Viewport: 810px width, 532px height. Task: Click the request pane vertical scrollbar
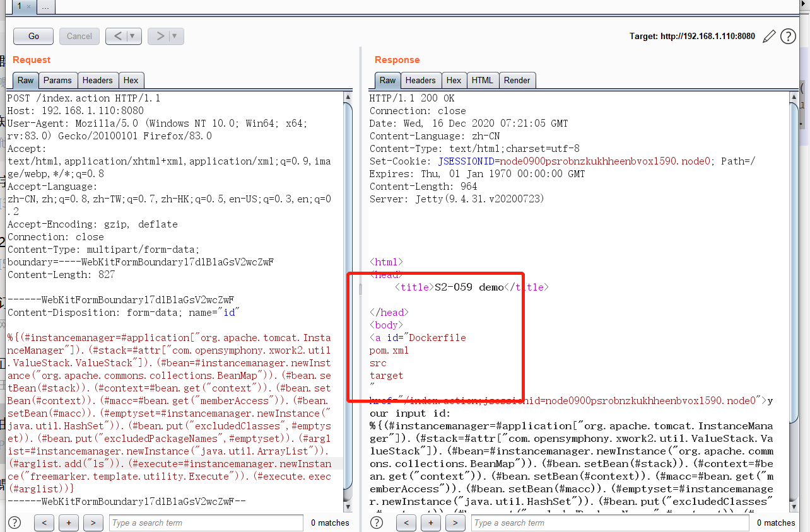pyautogui.click(x=348, y=296)
